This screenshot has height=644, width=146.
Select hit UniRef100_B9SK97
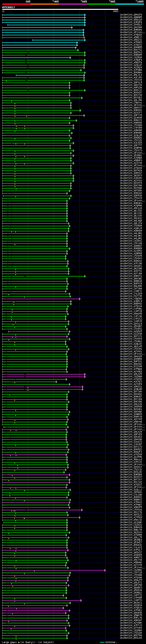tap(131, 93)
